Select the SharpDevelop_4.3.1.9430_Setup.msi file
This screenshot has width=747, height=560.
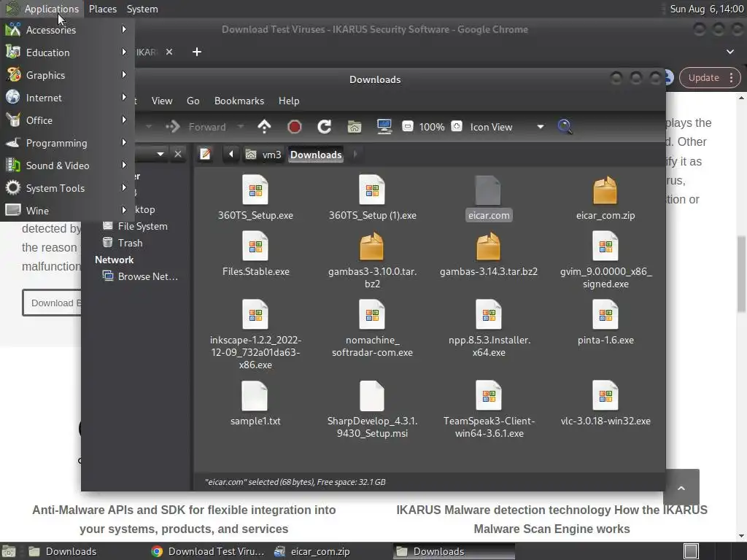pyautogui.click(x=372, y=410)
